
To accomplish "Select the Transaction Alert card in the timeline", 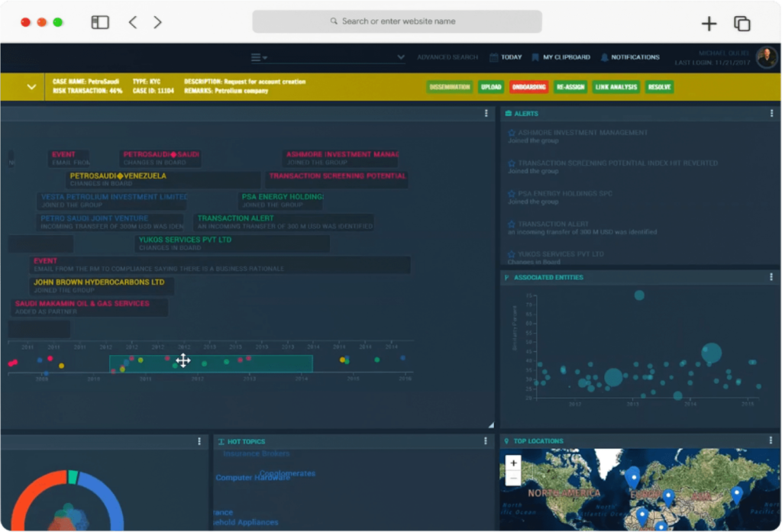I will [x=284, y=222].
